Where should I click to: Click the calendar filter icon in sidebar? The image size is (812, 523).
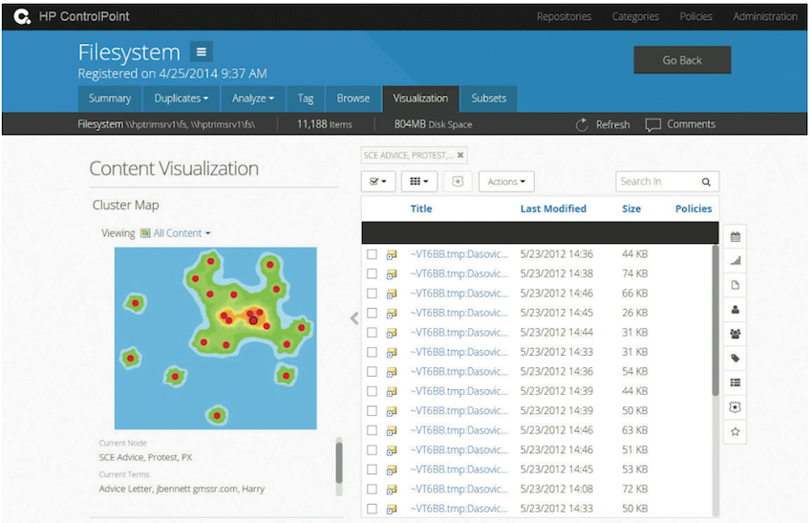pos(735,237)
